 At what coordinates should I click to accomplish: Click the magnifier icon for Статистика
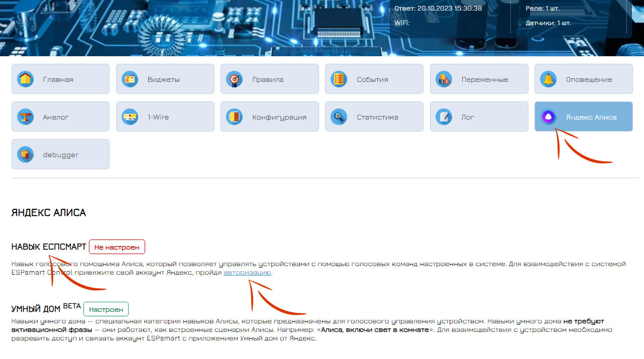tap(339, 117)
